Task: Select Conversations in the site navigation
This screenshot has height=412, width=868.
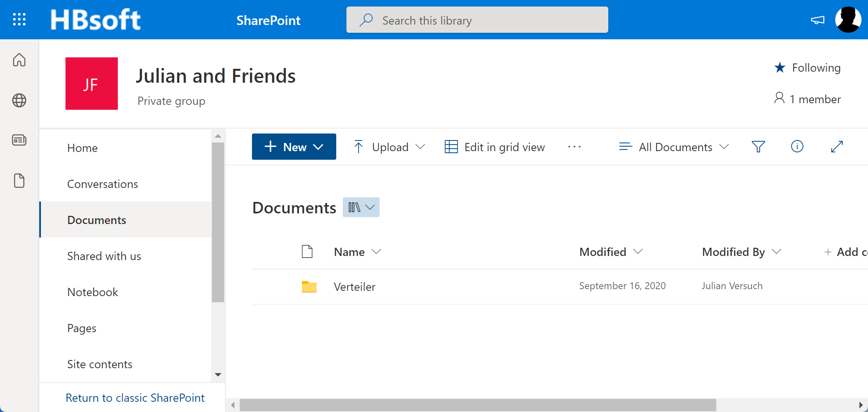Action: click(103, 184)
